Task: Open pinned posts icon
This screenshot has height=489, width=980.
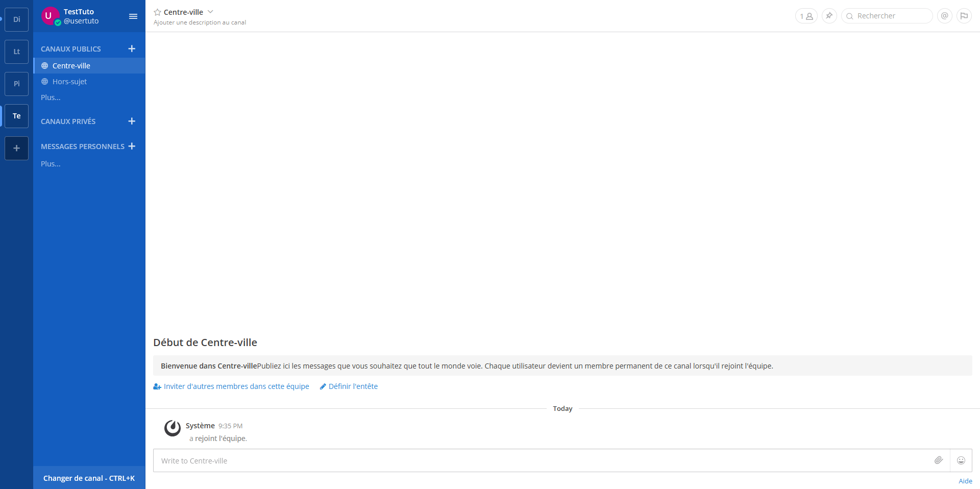Action: tap(829, 16)
